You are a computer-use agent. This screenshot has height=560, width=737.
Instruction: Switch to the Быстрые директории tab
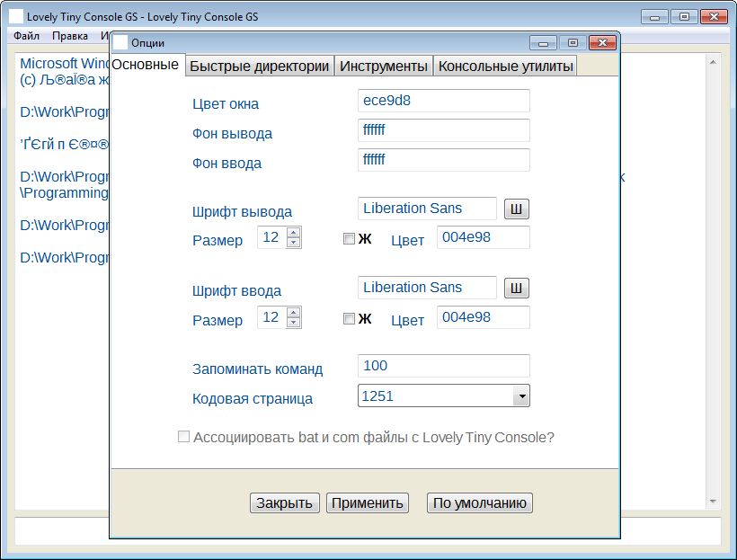point(260,66)
